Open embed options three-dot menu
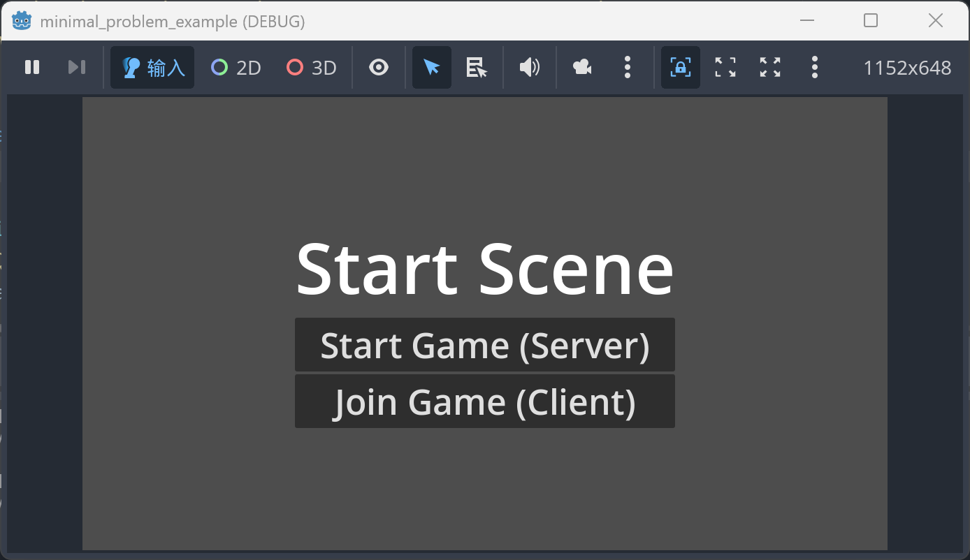Viewport: 970px width, 560px height. [815, 67]
